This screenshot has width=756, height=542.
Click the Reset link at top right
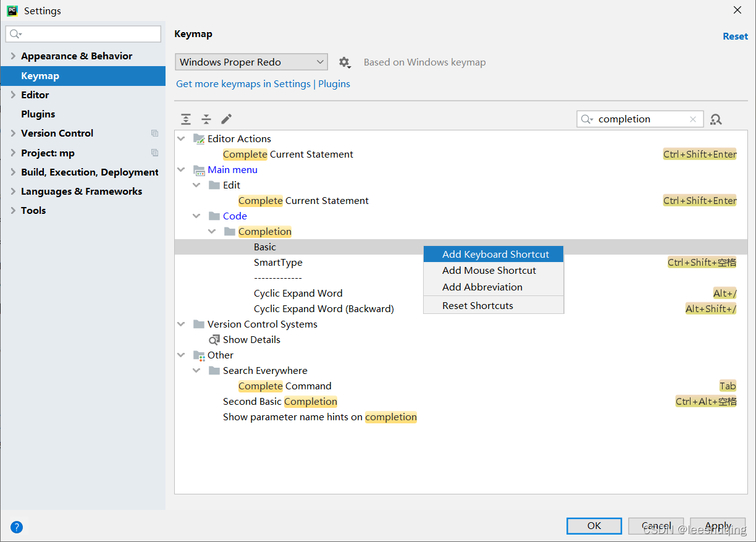pyautogui.click(x=735, y=36)
